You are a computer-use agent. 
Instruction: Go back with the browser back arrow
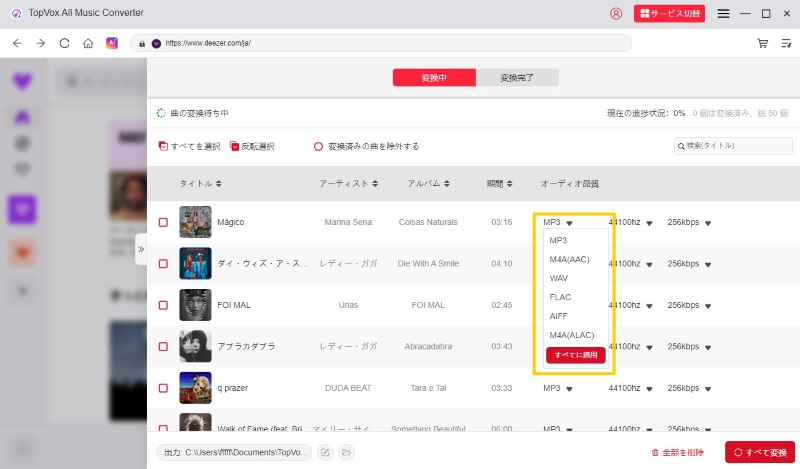[x=17, y=43]
